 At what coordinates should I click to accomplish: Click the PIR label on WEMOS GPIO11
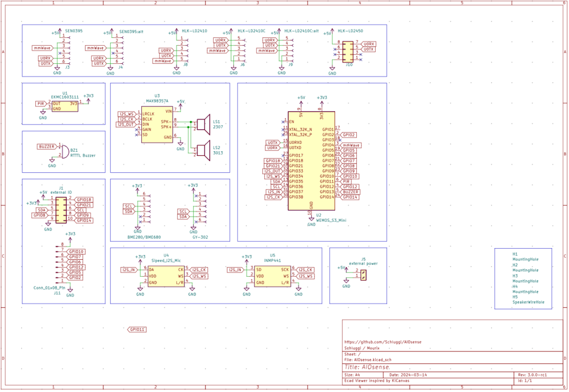(x=346, y=181)
